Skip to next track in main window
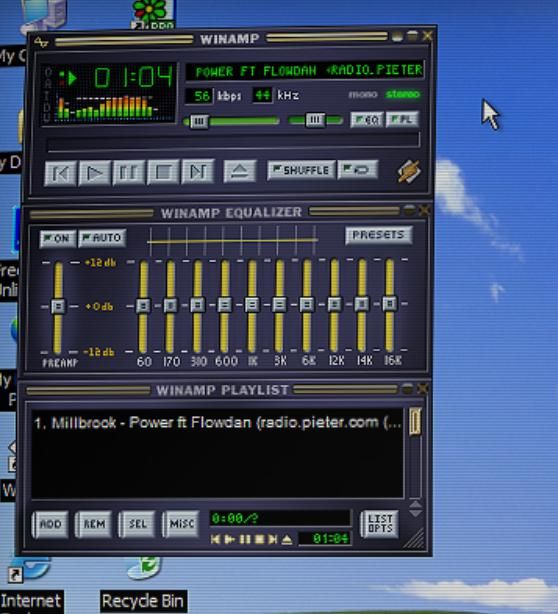The image size is (558, 614). pos(198,171)
